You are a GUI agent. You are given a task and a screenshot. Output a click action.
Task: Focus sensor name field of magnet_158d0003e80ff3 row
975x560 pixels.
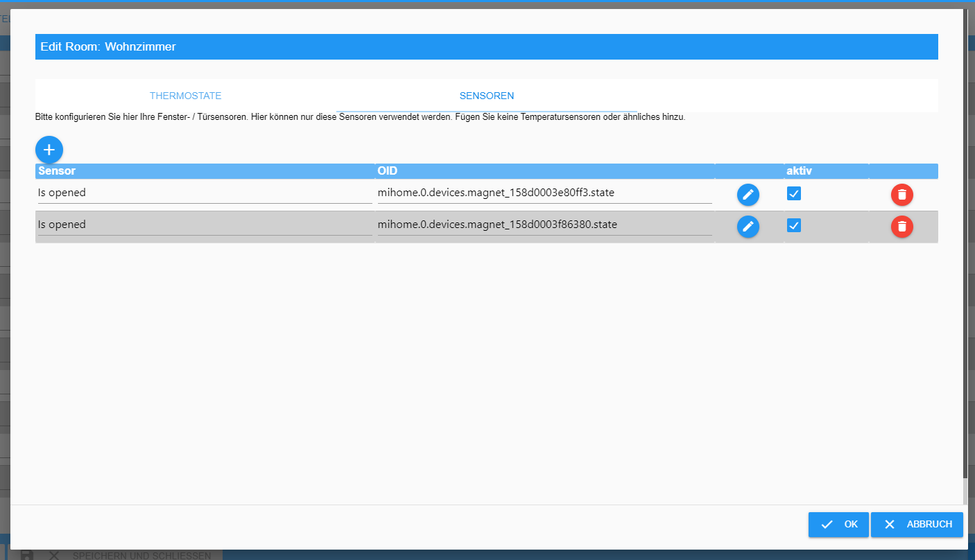click(205, 193)
